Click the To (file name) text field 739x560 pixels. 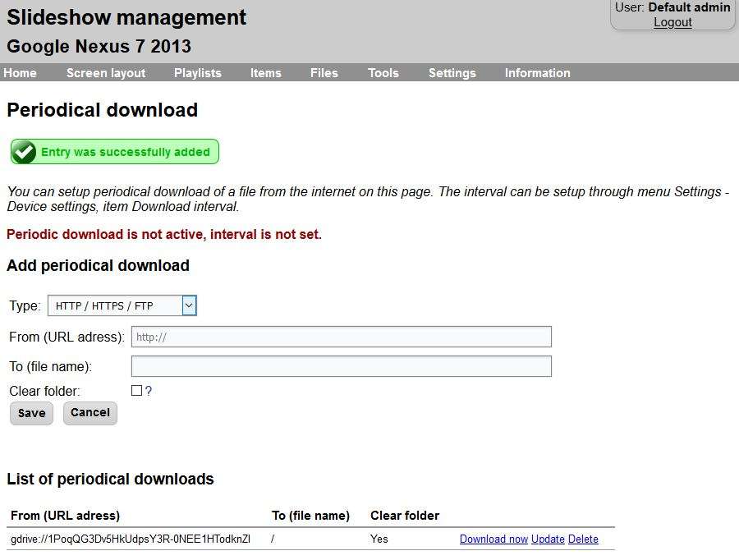(x=341, y=366)
